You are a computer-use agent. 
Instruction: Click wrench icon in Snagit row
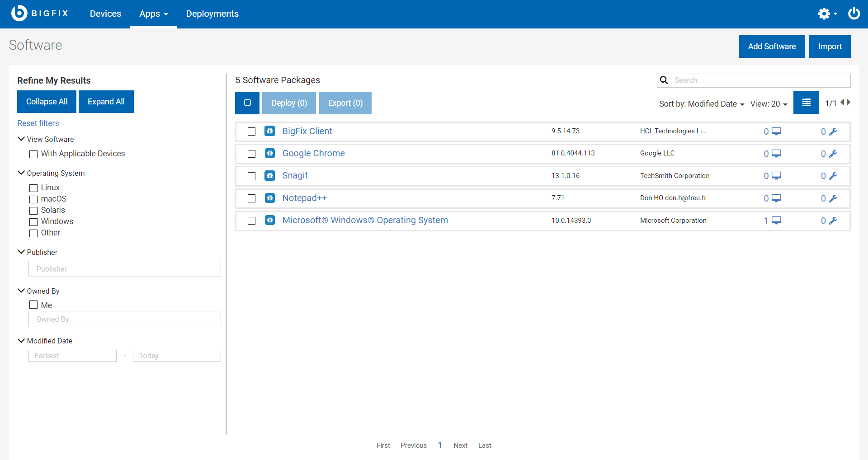(x=833, y=176)
